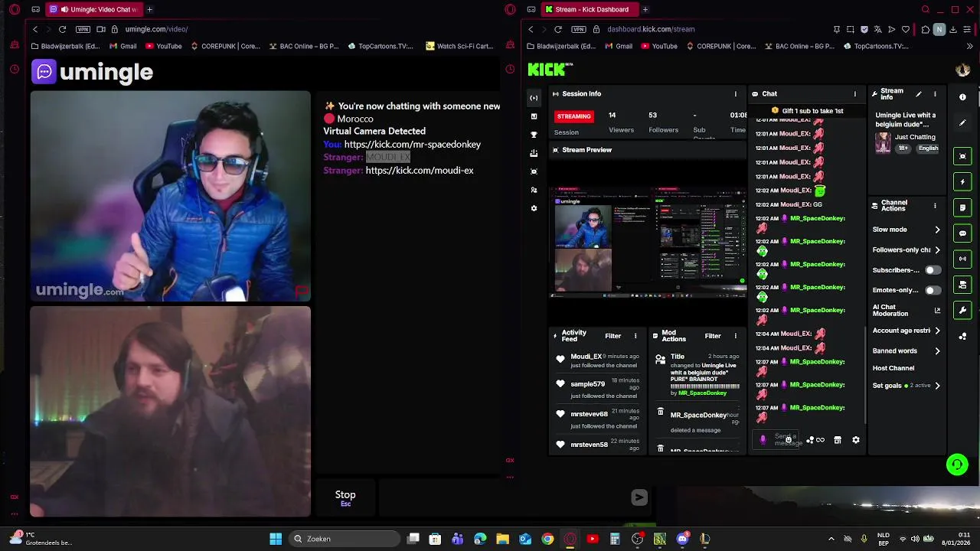
Task: Open the Session Info three-dot menu
Action: (736, 94)
